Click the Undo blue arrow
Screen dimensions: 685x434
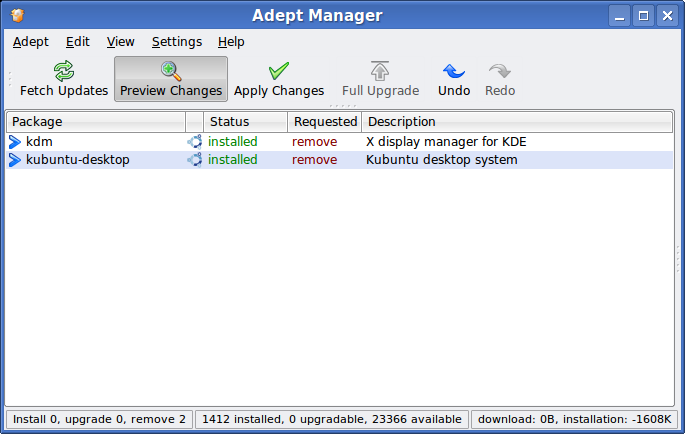pyautogui.click(x=454, y=71)
